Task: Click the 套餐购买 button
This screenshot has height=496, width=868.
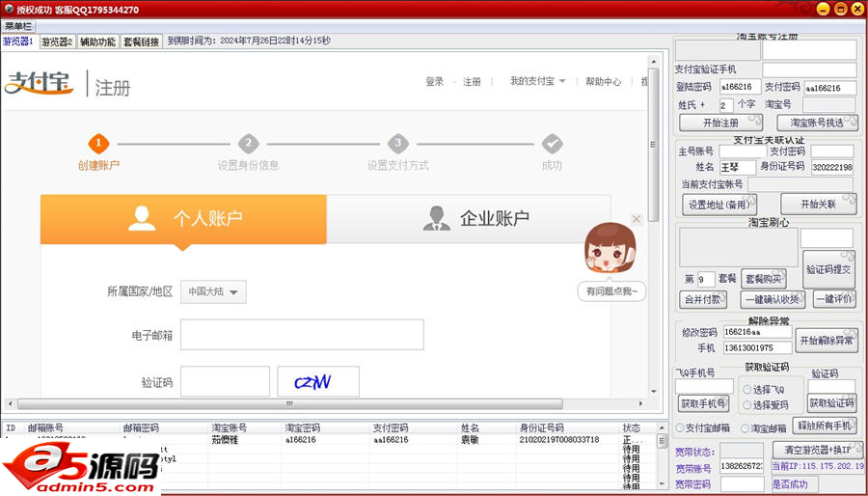Action: [764, 279]
